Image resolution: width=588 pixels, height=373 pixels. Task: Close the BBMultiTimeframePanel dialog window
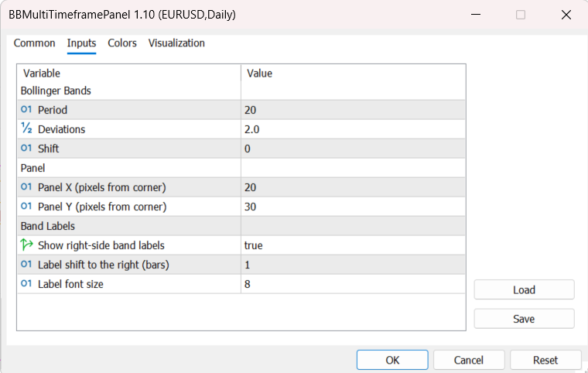[x=566, y=15]
